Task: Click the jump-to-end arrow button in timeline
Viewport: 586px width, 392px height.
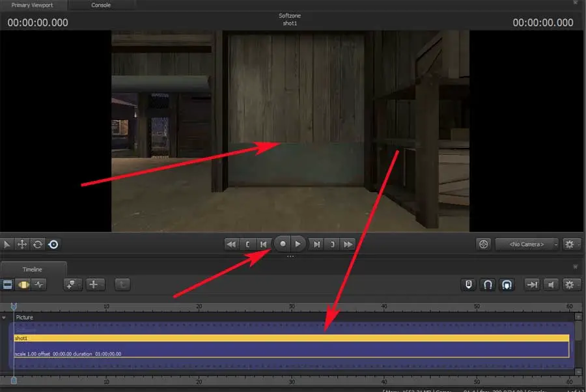Action: pyautogui.click(x=532, y=285)
